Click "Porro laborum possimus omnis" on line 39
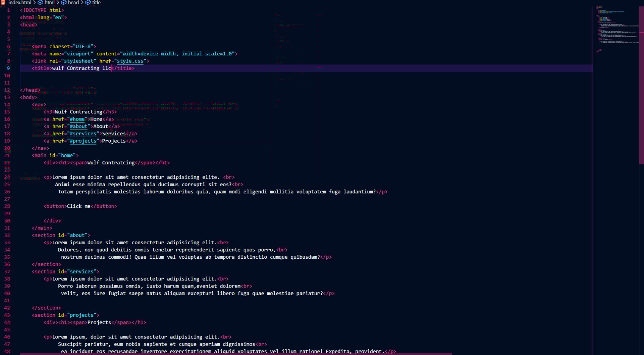 coord(101,286)
